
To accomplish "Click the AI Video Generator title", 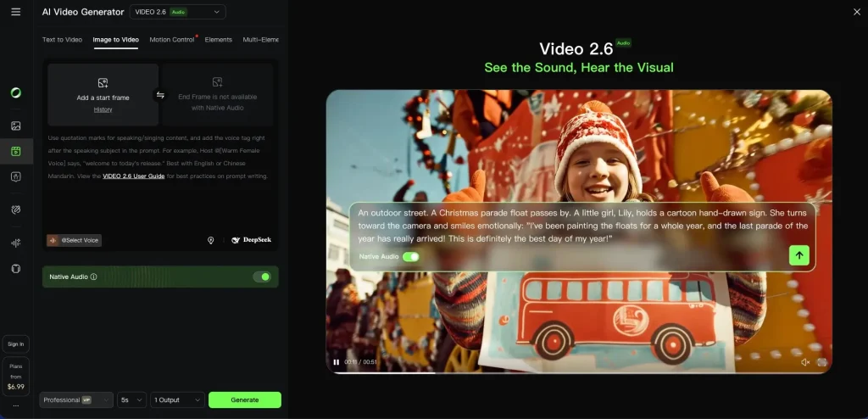I will tap(82, 12).
